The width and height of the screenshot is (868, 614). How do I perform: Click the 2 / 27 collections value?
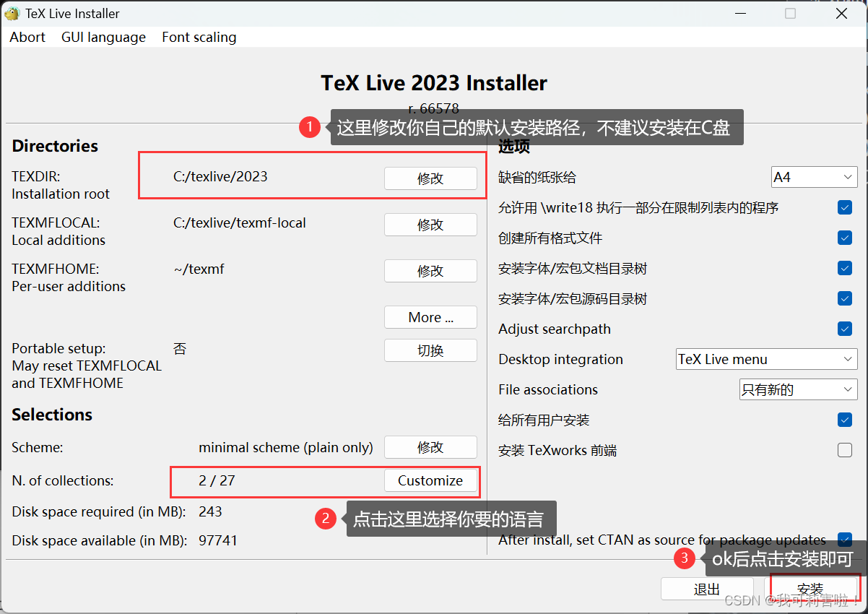(x=217, y=480)
